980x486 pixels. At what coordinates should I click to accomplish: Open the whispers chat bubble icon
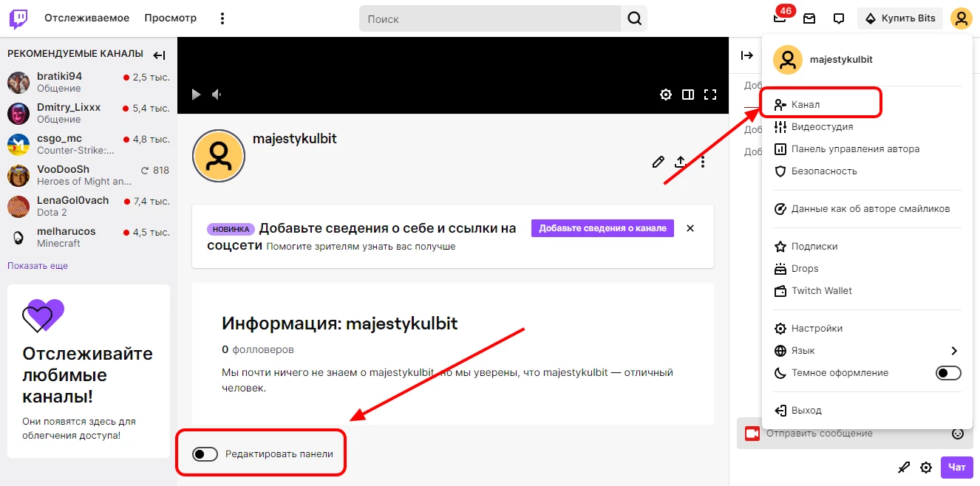point(839,18)
